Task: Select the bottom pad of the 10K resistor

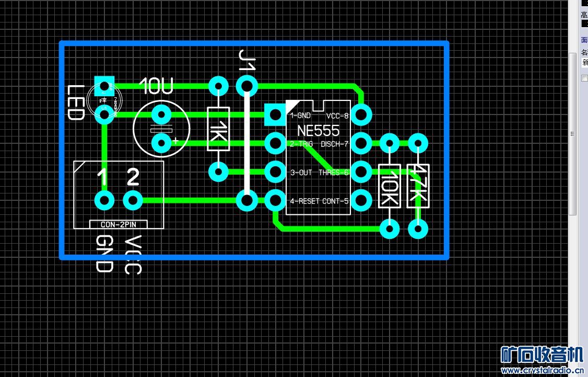Action: (390, 229)
